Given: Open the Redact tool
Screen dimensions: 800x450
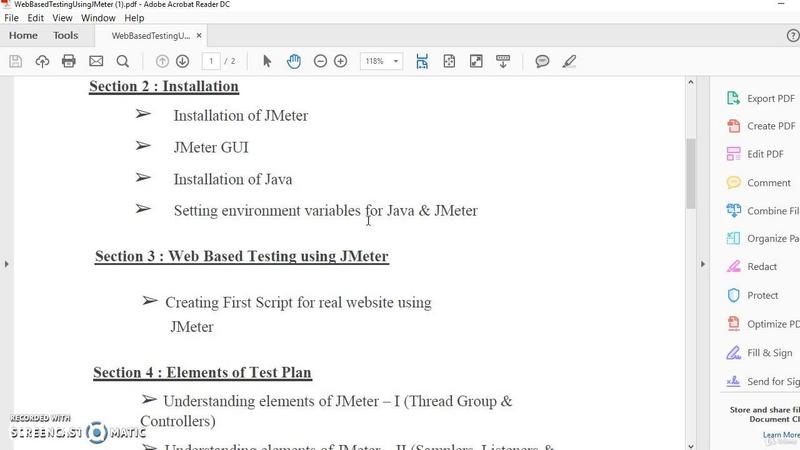Looking at the screenshot, I should pyautogui.click(x=752, y=266).
